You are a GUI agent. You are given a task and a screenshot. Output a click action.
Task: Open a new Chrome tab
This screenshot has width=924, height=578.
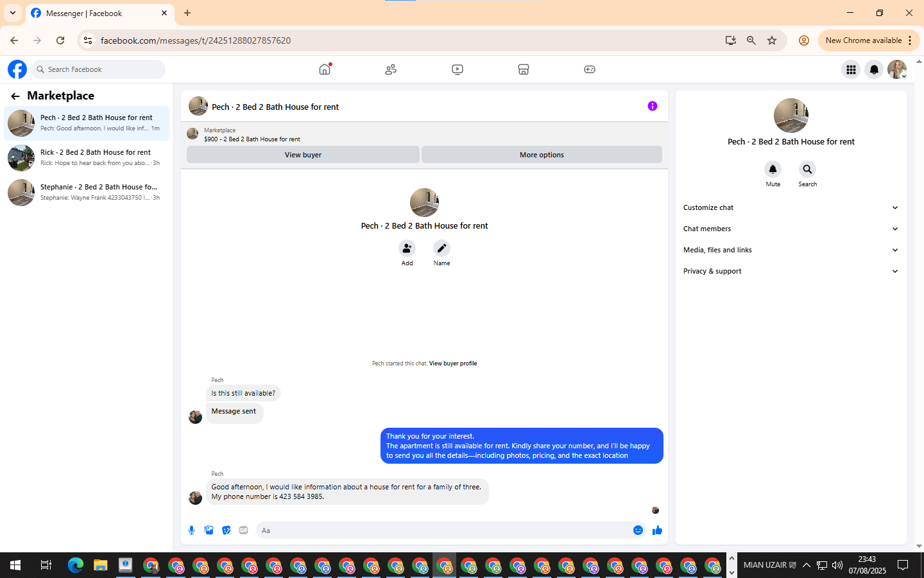pos(187,13)
